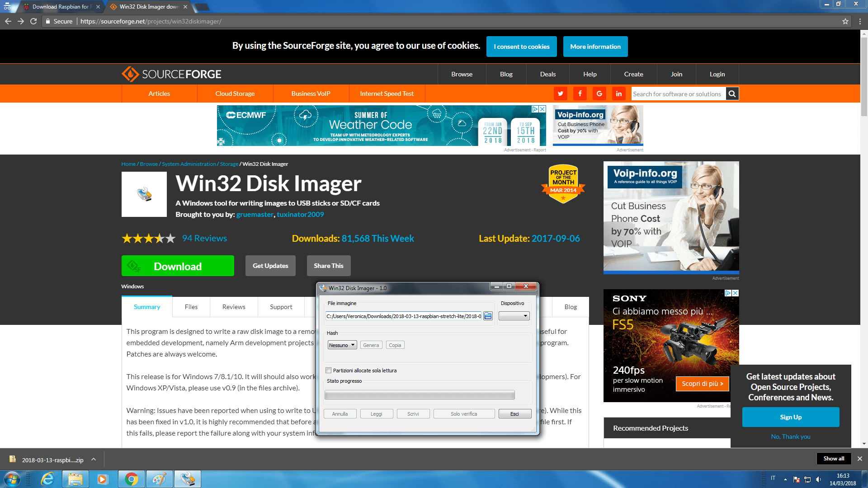Click the software search input field
868x488 pixels.
pyautogui.click(x=677, y=94)
